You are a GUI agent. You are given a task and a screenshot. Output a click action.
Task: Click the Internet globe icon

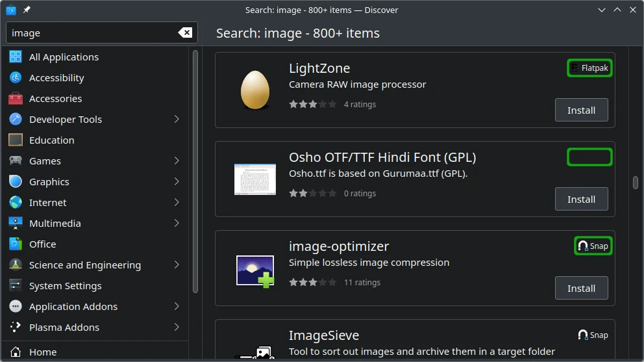tap(16, 203)
